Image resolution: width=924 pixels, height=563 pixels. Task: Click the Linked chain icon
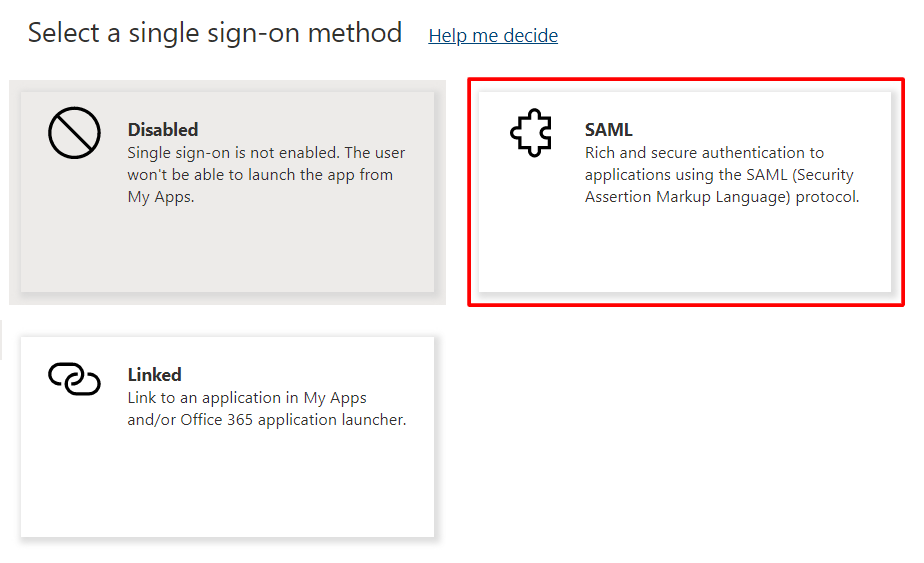pyautogui.click(x=74, y=379)
